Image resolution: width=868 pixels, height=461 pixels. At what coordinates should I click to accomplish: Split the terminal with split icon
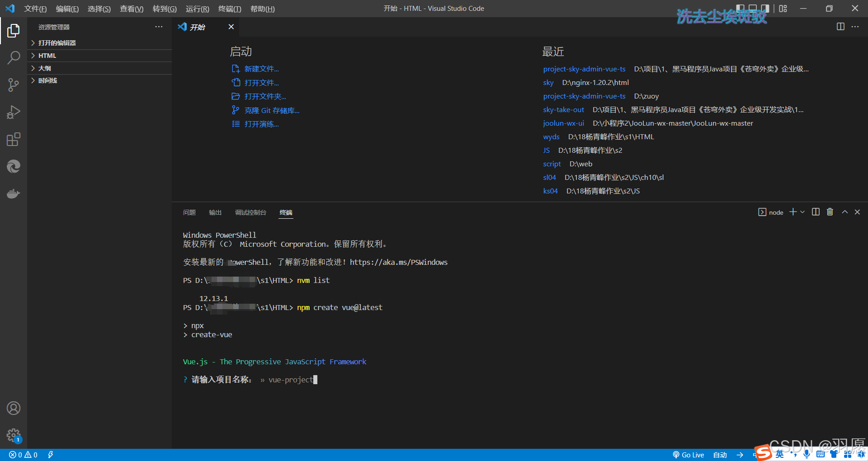[816, 212]
